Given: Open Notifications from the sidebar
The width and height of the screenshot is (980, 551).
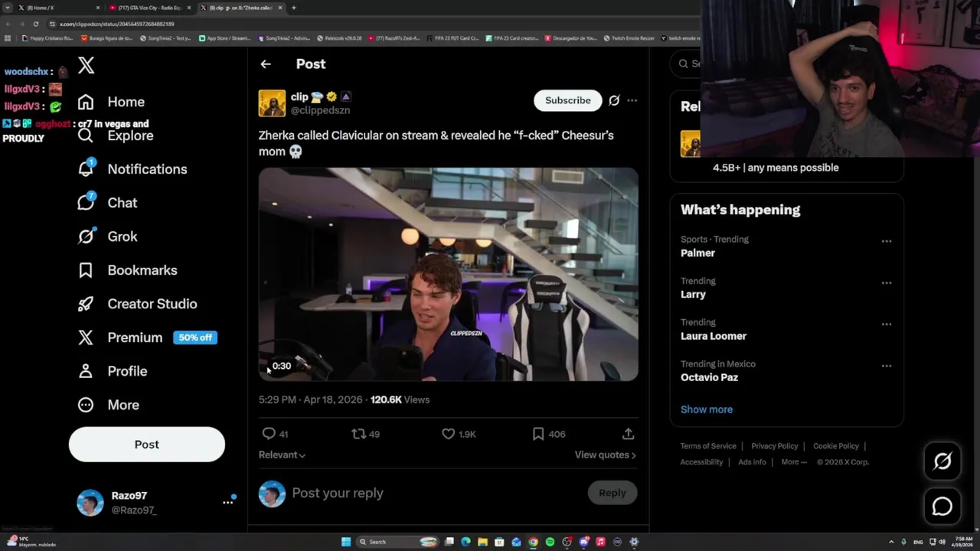Looking at the screenshot, I should point(132,169).
